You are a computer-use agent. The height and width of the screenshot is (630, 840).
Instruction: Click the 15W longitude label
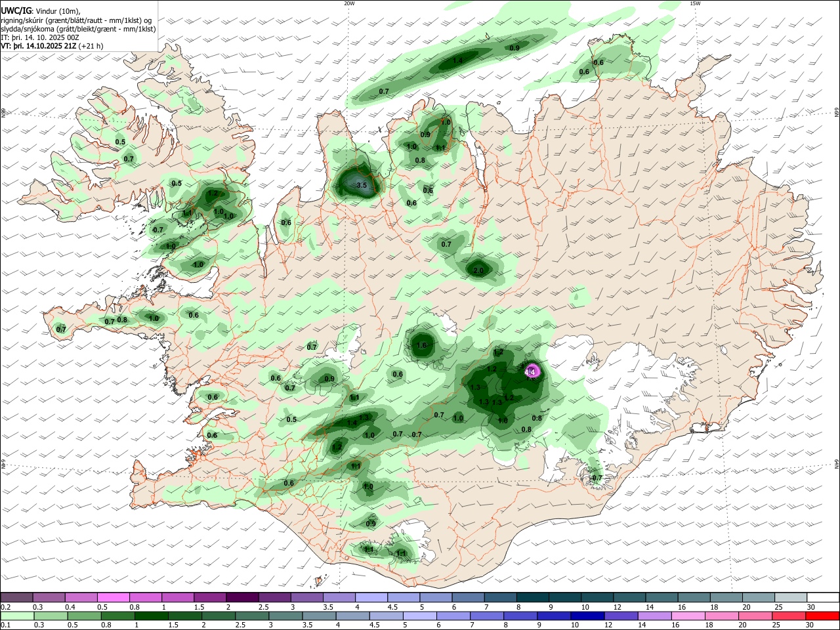point(695,3)
